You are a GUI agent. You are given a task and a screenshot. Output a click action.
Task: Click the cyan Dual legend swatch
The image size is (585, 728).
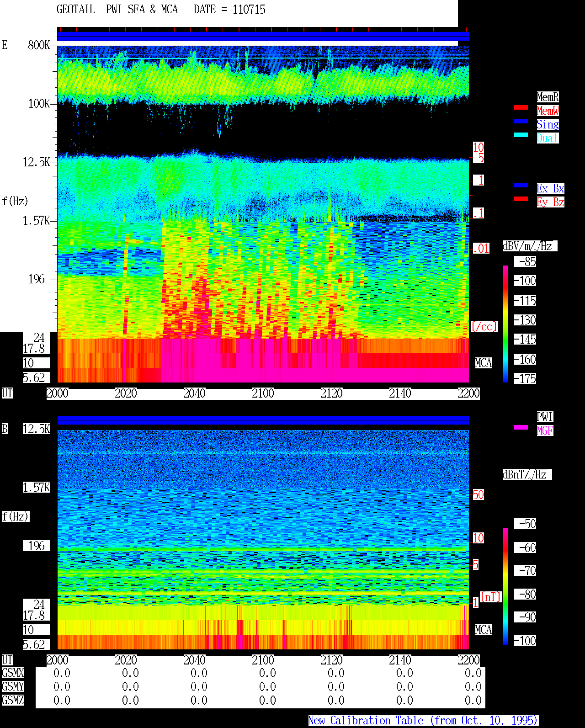click(x=521, y=135)
